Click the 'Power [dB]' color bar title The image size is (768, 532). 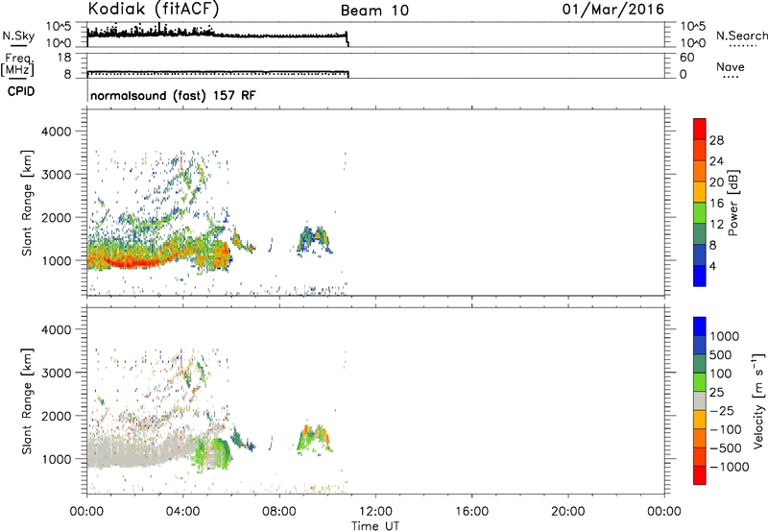[732, 203]
